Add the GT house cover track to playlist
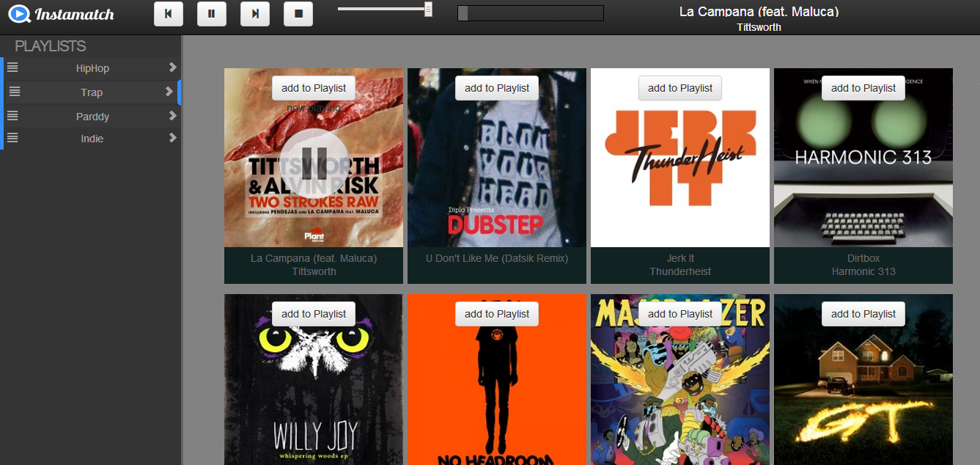Image resolution: width=980 pixels, height=465 pixels. pos(863,314)
